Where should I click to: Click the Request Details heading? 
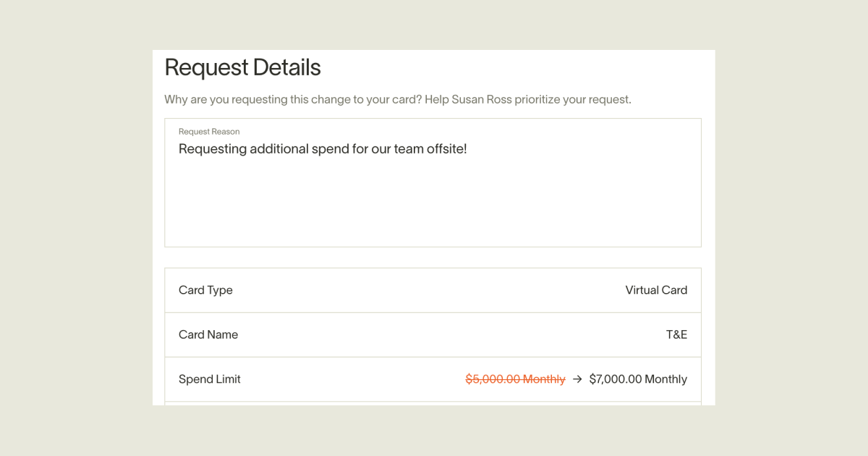(x=242, y=67)
